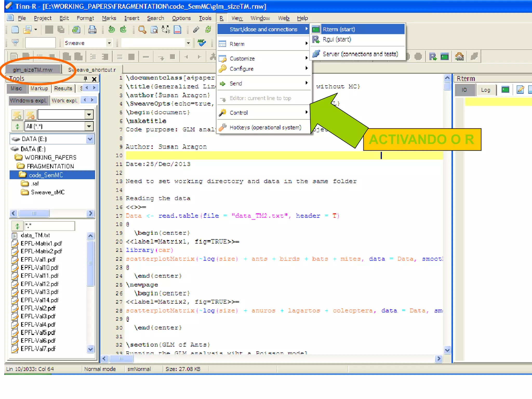Switch to Sweave_shortcut.r tab
532x399 pixels.
point(92,70)
